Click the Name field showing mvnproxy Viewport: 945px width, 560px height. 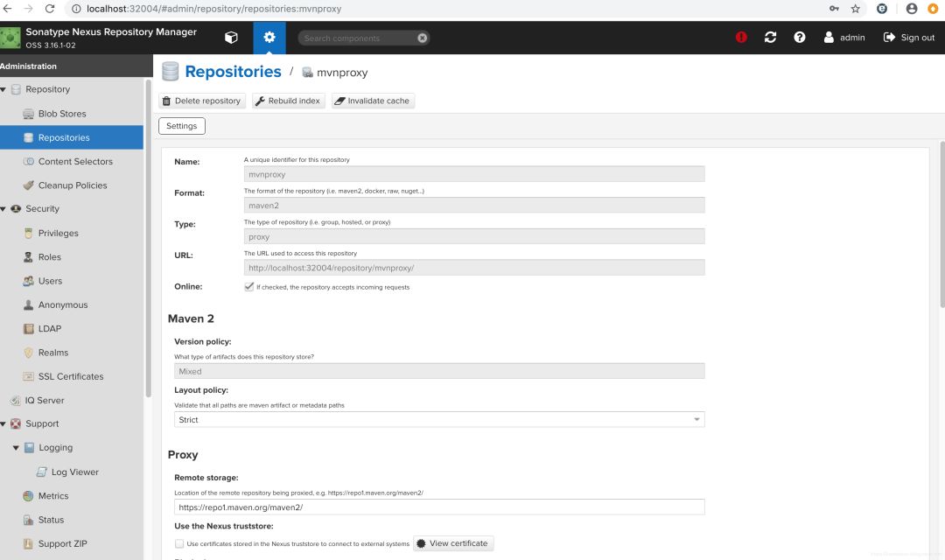coord(473,174)
